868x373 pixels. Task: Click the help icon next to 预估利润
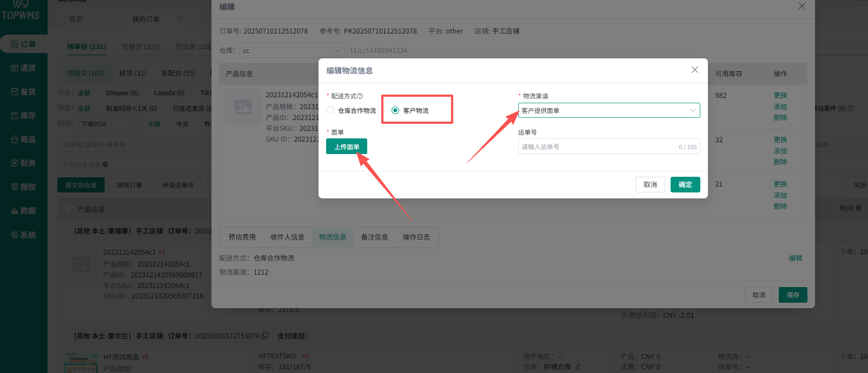click(624, 315)
